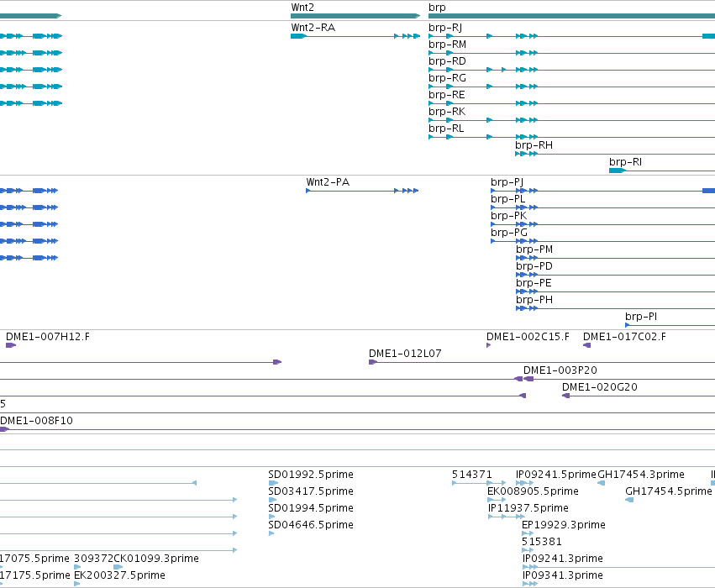Click the brp-RJ transcript label

click(445, 28)
